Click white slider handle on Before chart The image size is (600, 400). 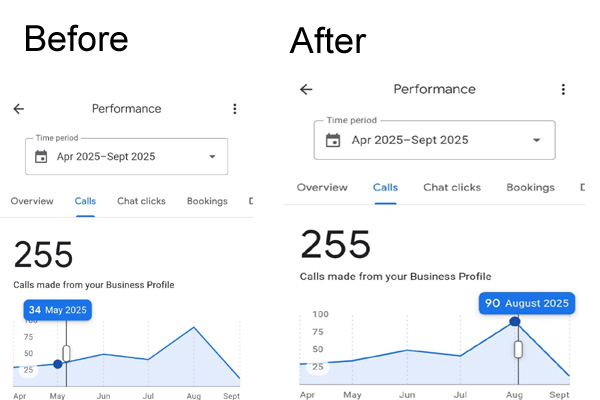(x=67, y=352)
